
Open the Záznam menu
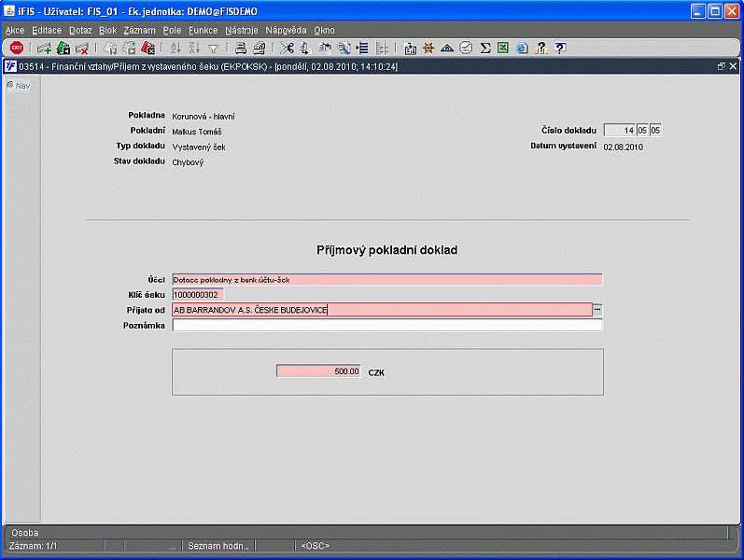point(139,30)
